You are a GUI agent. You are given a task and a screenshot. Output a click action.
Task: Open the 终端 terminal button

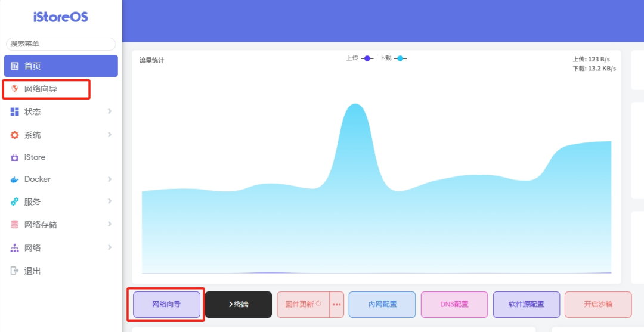tap(238, 305)
